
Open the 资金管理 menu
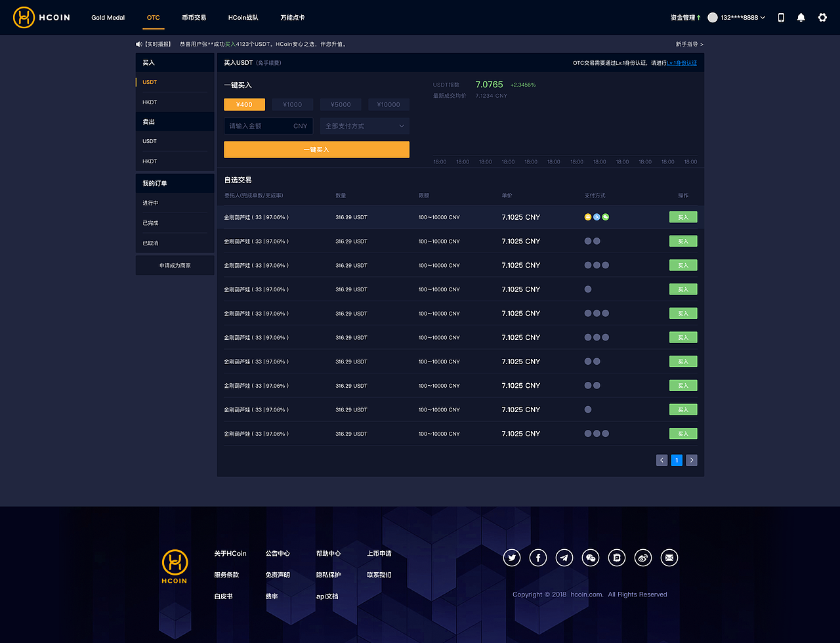pyautogui.click(x=686, y=18)
